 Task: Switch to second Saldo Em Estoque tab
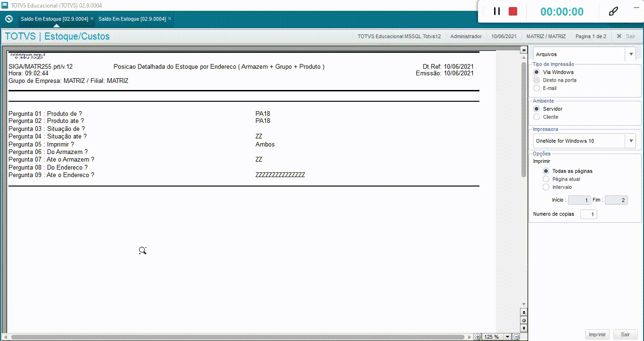(x=132, y=19)
